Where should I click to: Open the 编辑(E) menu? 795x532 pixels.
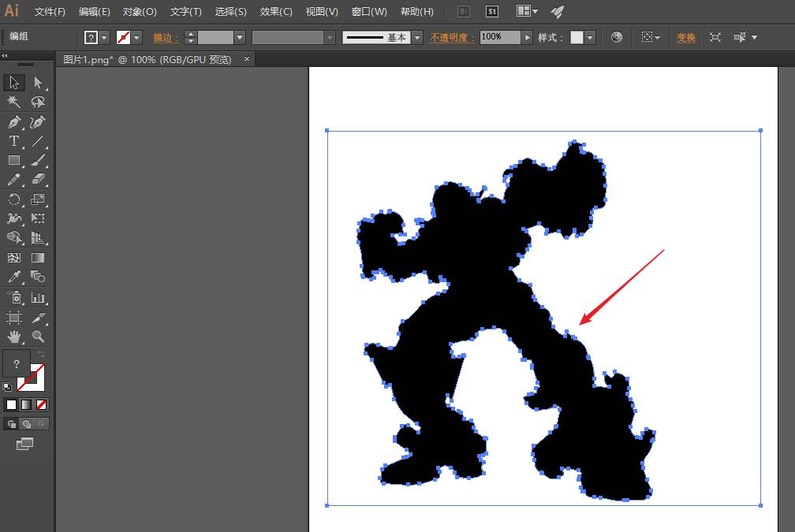(x=95, y=12)
